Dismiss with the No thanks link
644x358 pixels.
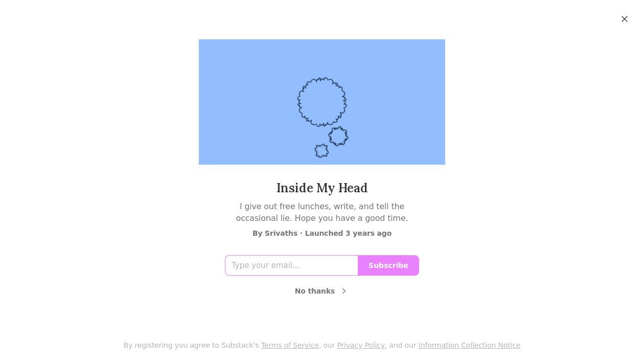tap(315, 291)
